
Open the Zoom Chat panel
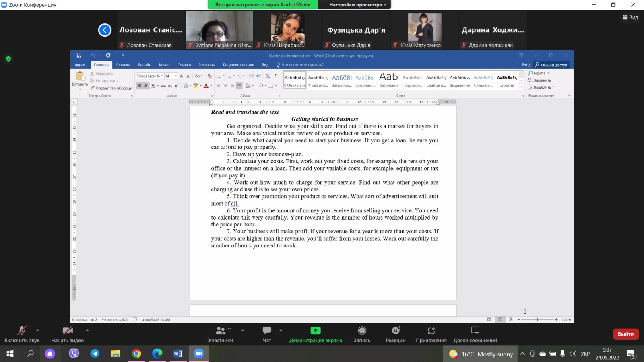(x=267, y=334)
